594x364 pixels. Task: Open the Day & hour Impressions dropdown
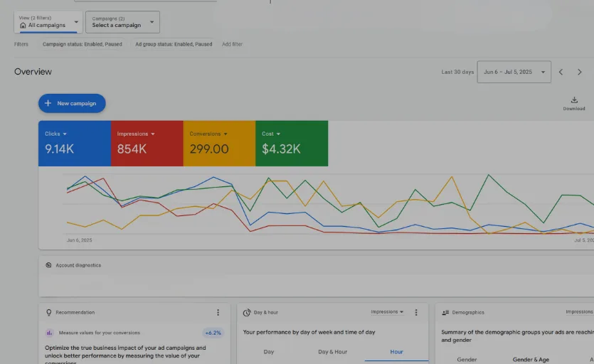387,311
